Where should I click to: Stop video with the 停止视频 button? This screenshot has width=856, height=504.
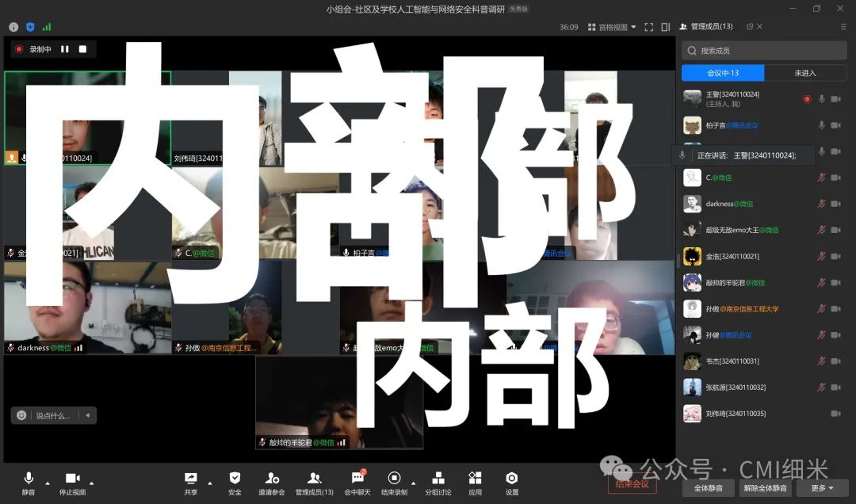pyautogui.click(x=73, y=484)
